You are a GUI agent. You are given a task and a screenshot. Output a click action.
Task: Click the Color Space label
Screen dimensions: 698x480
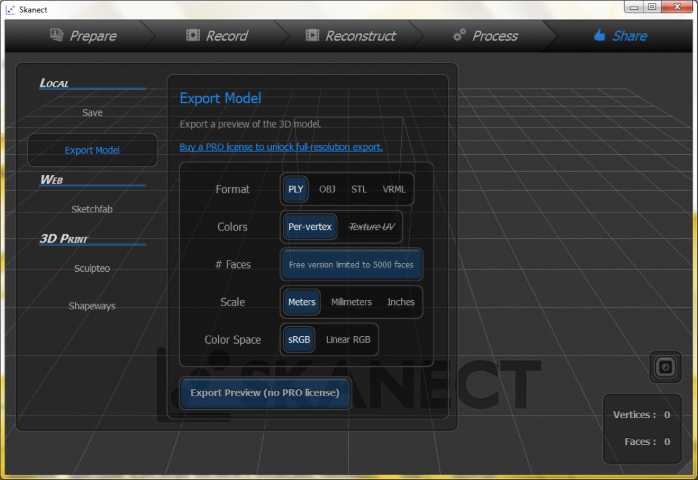tap(232, 340)
